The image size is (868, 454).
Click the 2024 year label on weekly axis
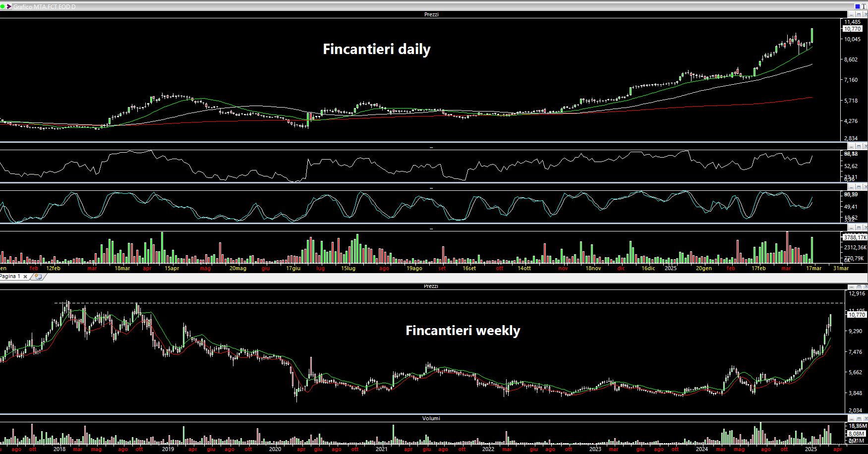(x=701, y=449)
